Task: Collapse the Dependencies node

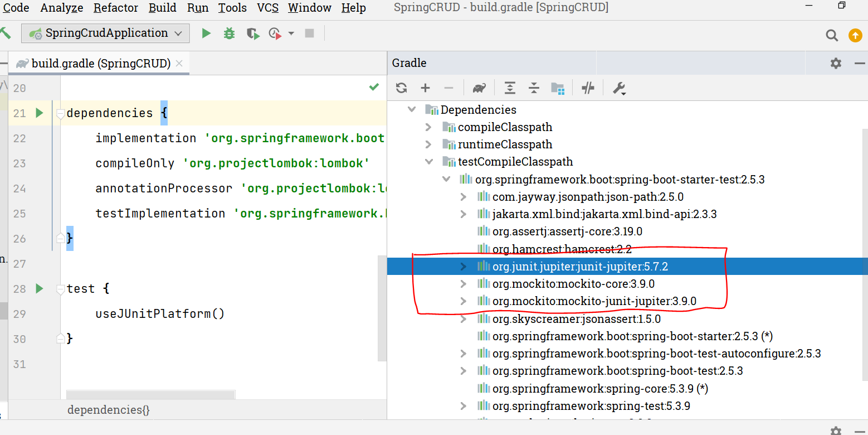Action: 412,110
